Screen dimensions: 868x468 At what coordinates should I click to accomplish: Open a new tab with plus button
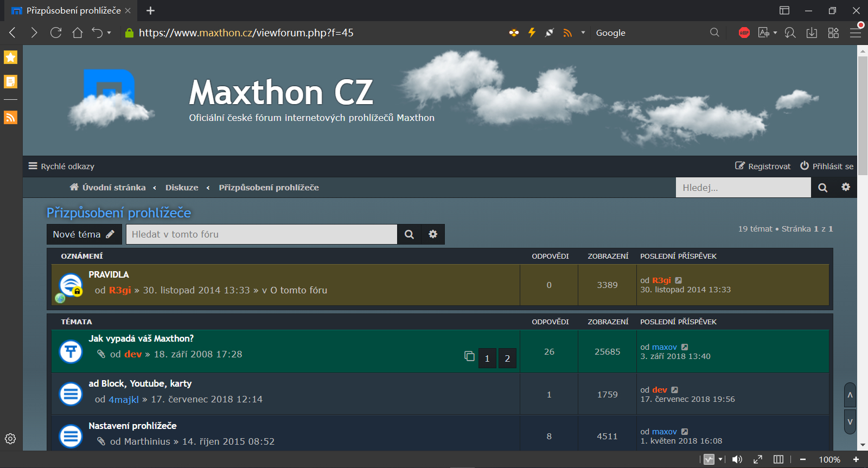pyautogui.click(x=151, y=10)
